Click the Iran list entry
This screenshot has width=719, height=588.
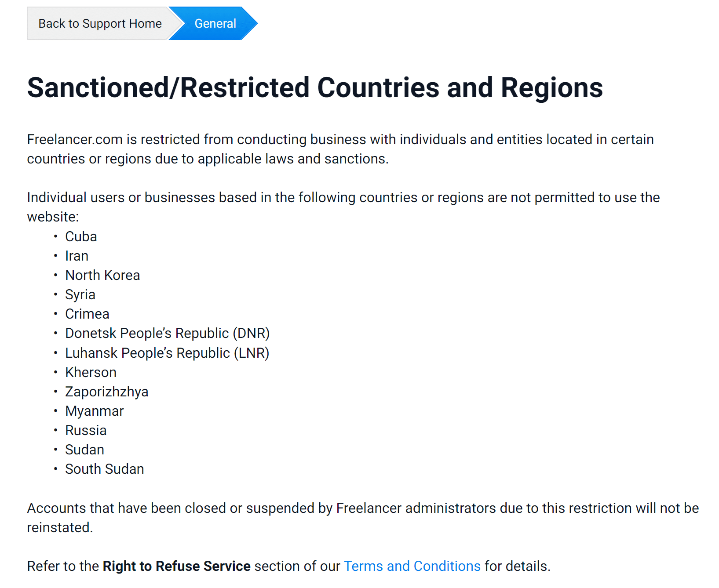pos(77,256)
